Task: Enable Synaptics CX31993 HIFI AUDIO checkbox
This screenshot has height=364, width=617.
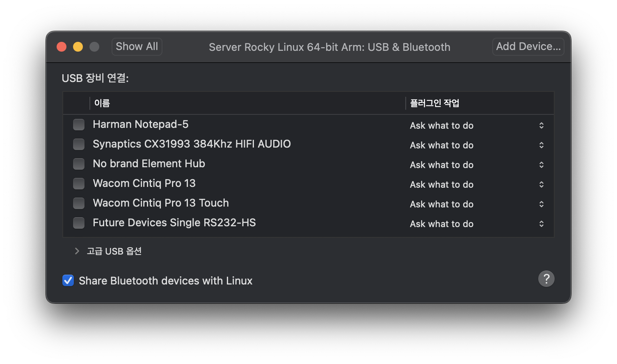Action: [x=79, y=144]
